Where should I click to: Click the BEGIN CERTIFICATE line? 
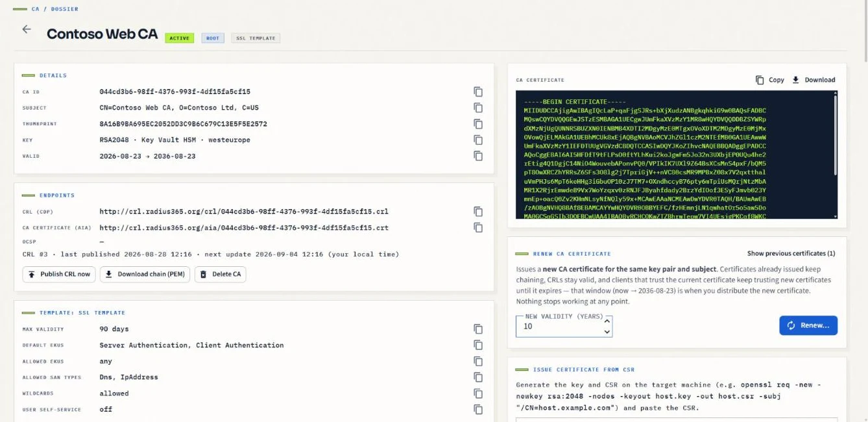click(x=575, y=102)
